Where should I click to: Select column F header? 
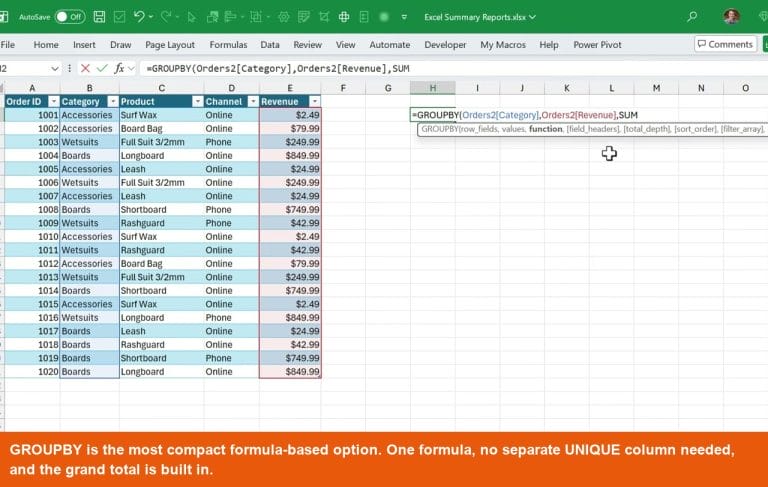click(343, 88)
